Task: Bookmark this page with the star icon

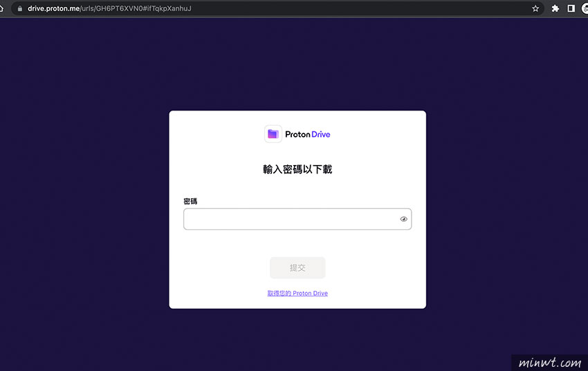Action: click(x=535, y=8)
